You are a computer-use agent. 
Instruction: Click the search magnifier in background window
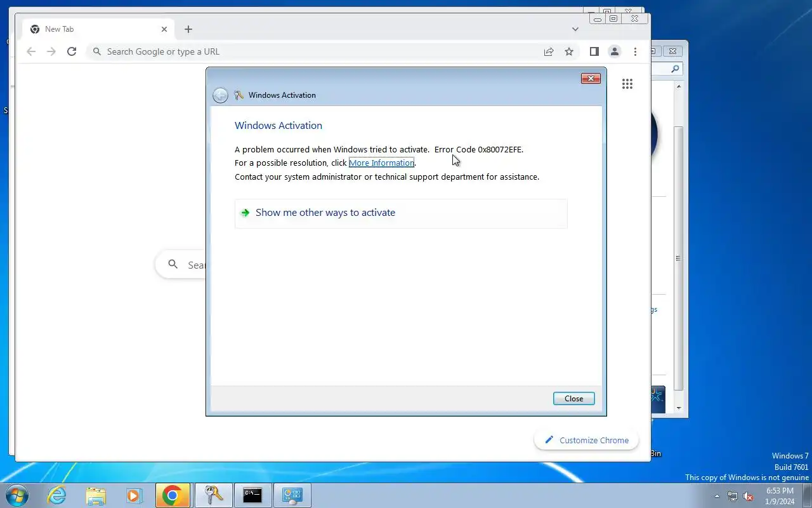pos(675,69)
